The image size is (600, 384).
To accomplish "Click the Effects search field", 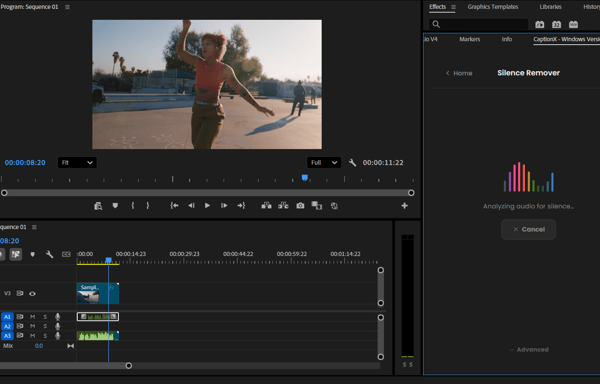I will pyautogui.click(x=478, y=24).
